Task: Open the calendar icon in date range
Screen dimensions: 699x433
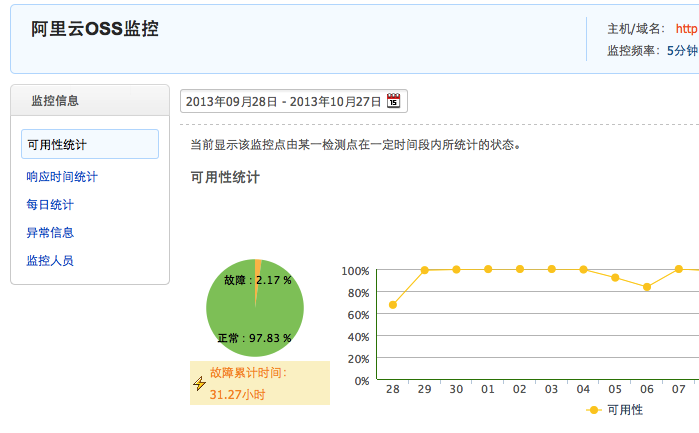Action: [394, 102]
